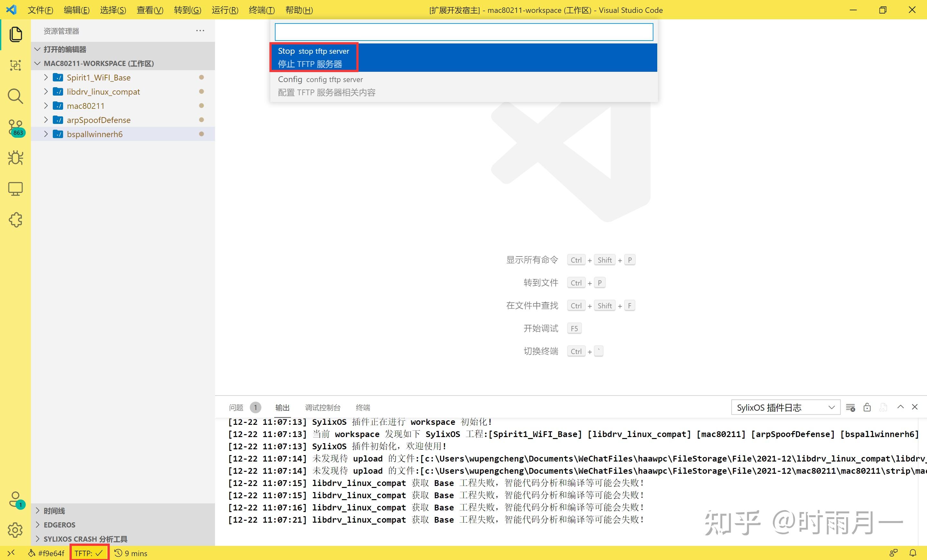This screenshot has height=560, width=927.
Task: Focus the quick pick input box
Action: [464, 32]
